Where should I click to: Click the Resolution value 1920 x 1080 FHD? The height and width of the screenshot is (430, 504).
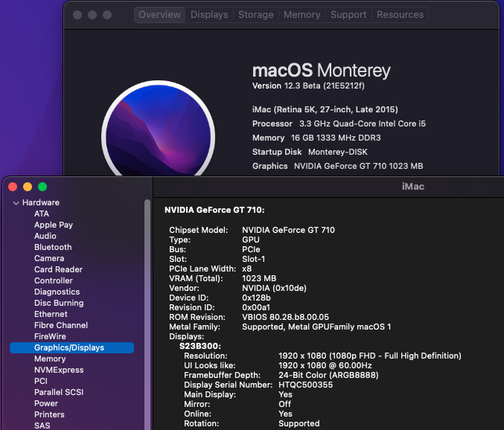(x=370, y=356)
